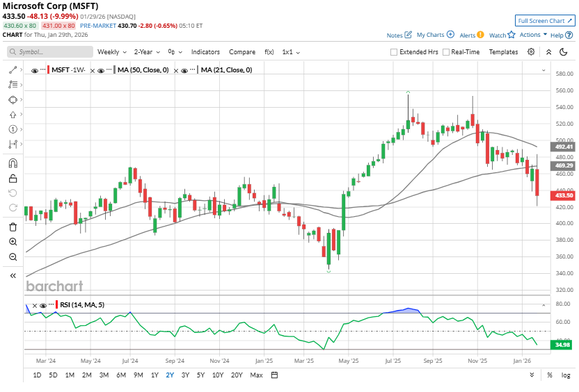Open the custom date range calendar icon
Viewport: 579px width, 392px height.
[x=274, y=375]
